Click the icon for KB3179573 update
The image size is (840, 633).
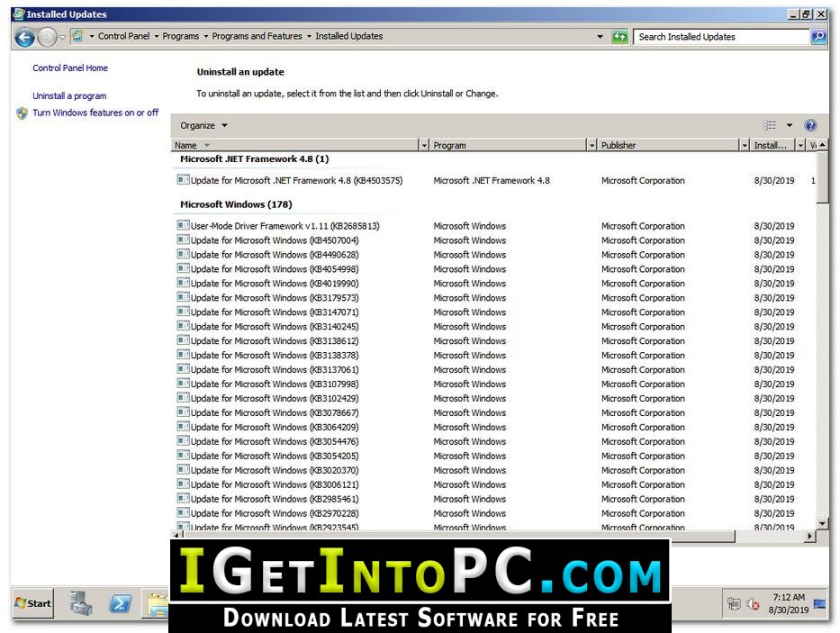point(183,297)
